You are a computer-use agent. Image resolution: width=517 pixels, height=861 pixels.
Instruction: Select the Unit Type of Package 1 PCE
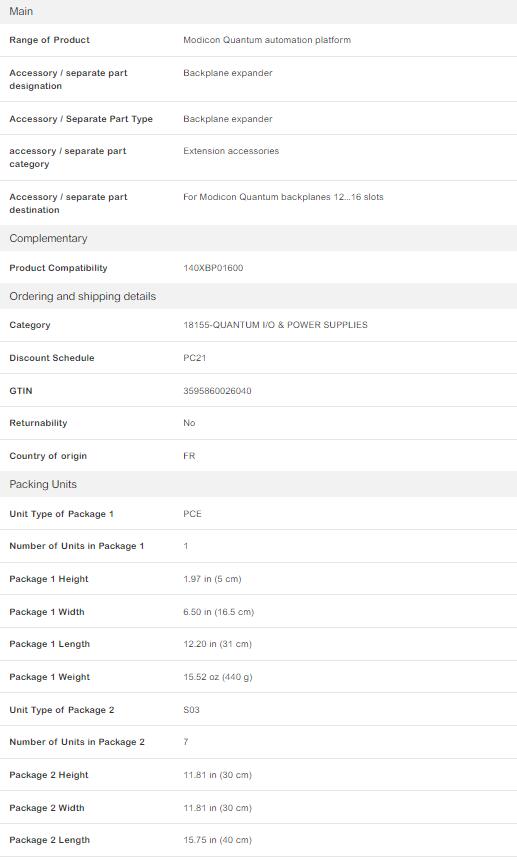[193, 514]
